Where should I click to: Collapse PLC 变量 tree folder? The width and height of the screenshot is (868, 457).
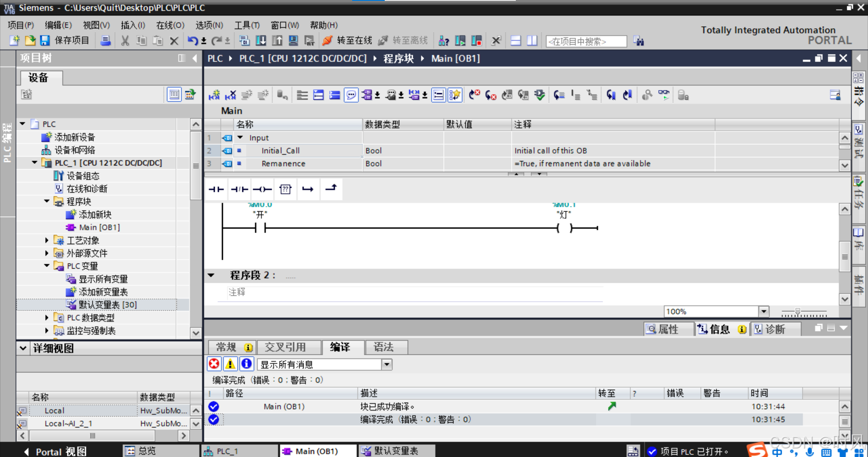tap(47, 266)
